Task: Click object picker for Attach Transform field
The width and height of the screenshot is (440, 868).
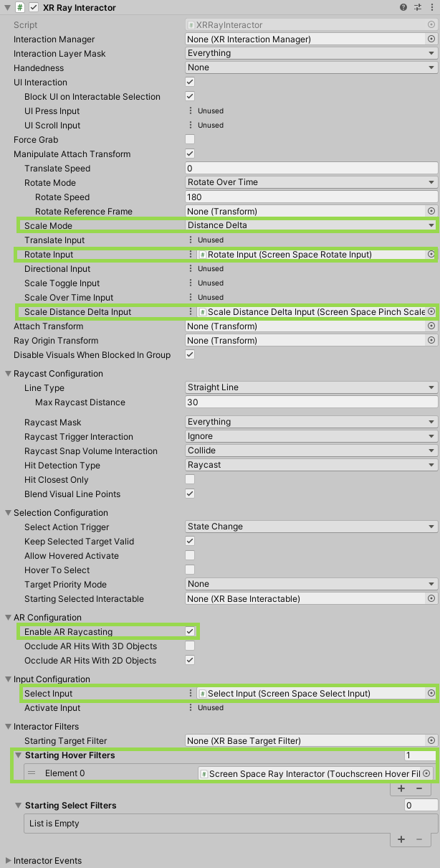Action: point(431,326)
